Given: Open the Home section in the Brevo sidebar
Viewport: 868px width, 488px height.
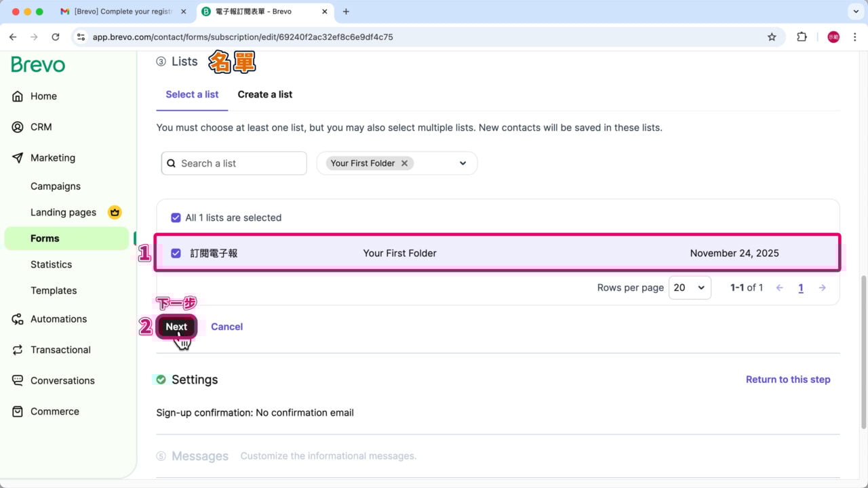Looking at the screenshot, I should (x=43, y=96).
